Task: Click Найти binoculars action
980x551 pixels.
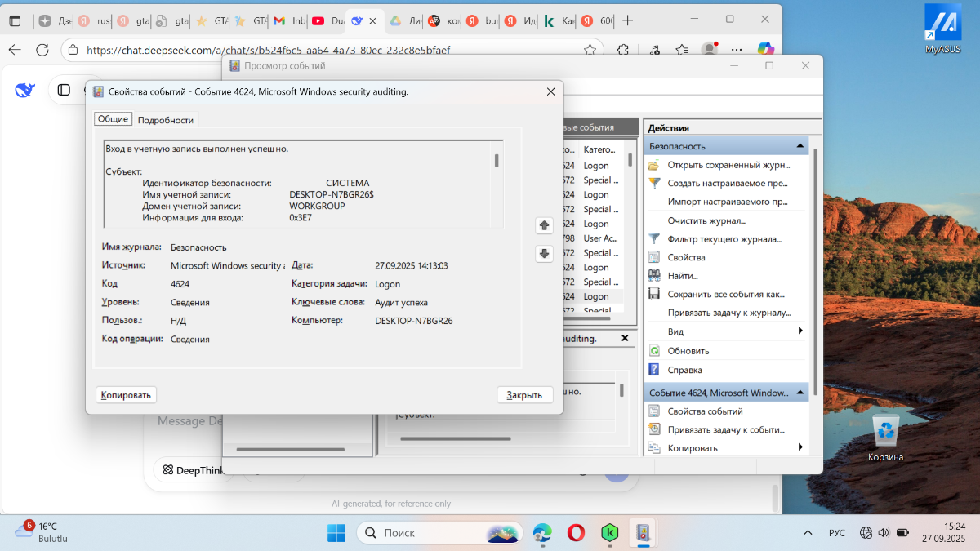Action: pyautogui.click(x=682, y=276)
